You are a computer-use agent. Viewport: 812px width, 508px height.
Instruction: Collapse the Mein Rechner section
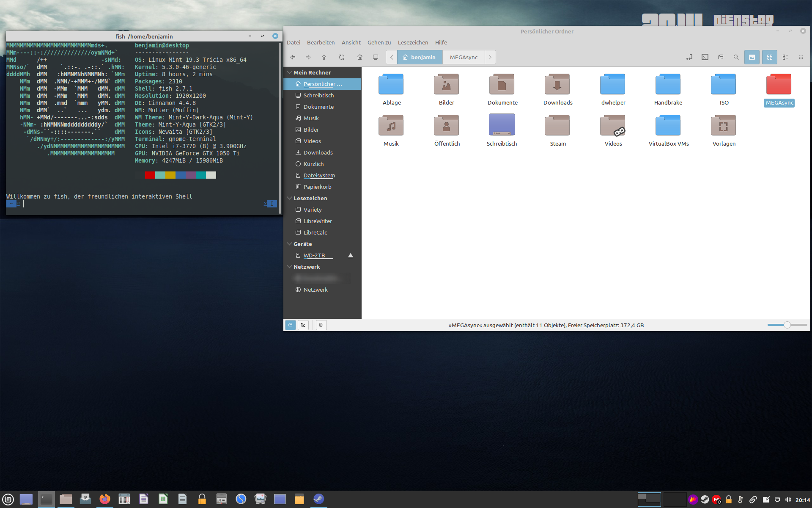[290, 72]
